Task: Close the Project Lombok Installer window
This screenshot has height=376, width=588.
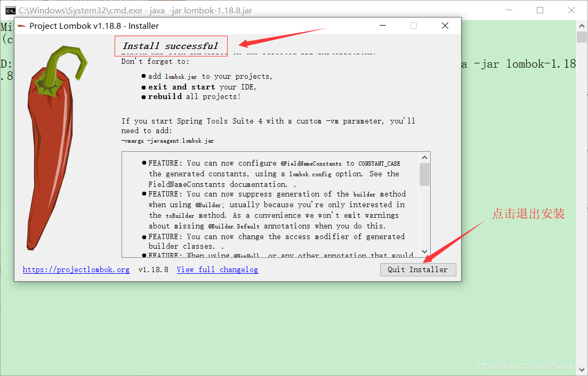Action: [x=445, y=26]
